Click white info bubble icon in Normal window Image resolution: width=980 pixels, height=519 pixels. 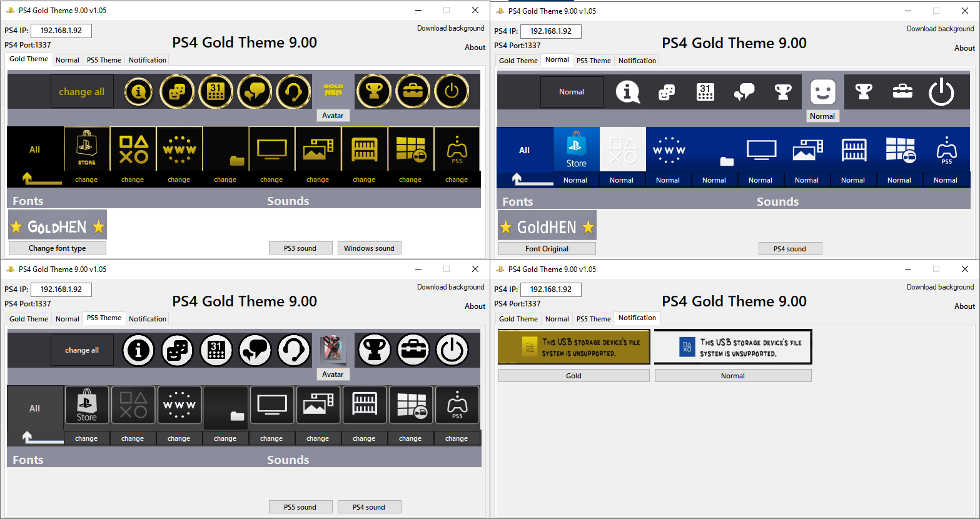[x=628, y=92]
